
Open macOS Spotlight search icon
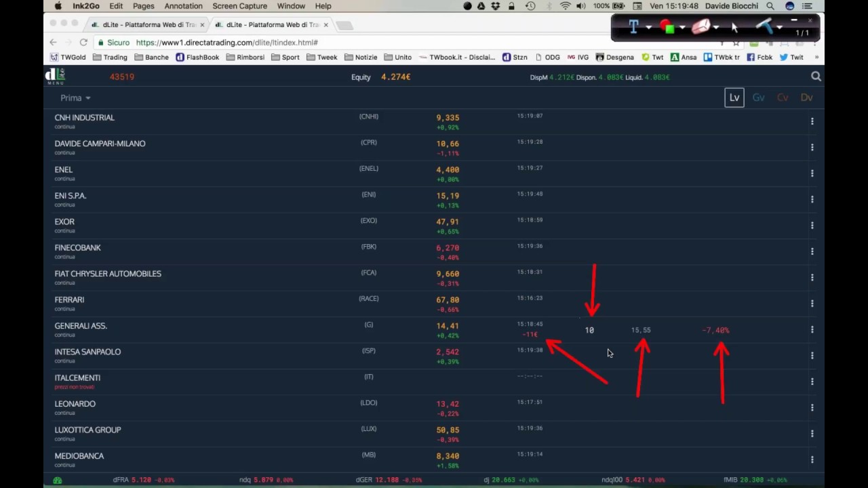coord(770,6)
